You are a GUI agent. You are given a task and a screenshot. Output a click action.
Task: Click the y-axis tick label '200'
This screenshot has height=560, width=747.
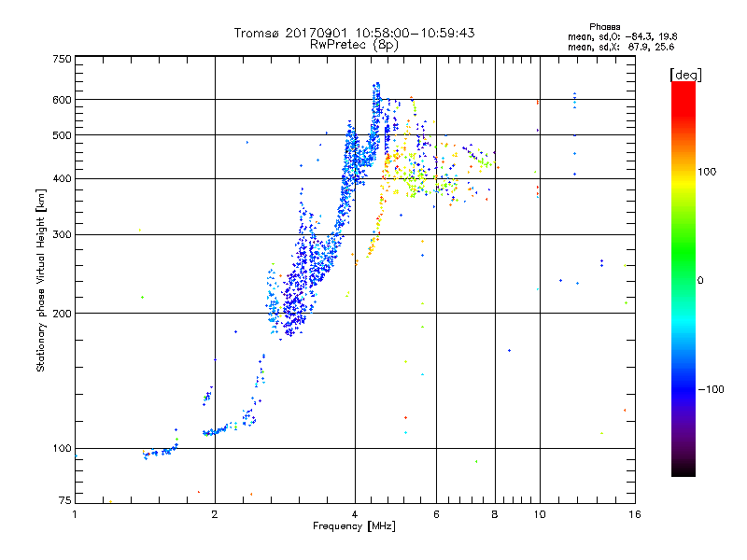click(63, 314)
